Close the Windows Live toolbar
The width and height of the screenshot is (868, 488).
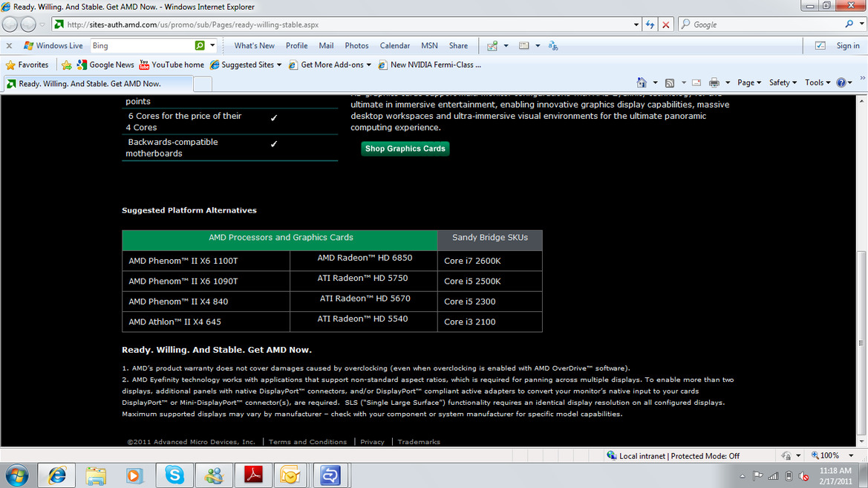pos(9,45)
